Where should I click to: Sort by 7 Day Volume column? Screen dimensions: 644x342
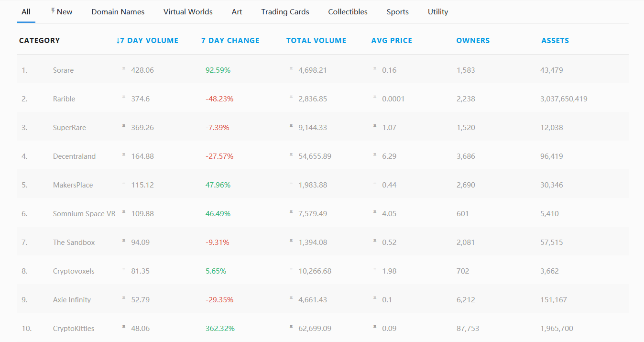[147, 41]
